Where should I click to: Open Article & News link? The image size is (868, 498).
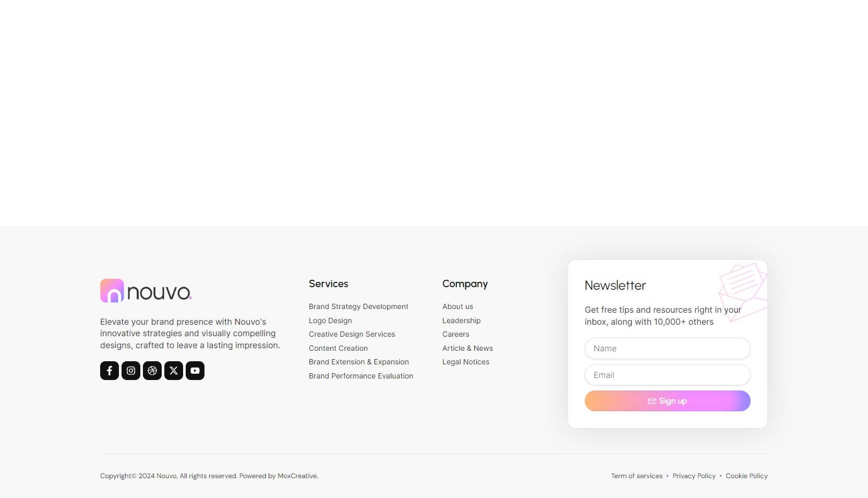[467, 348]
